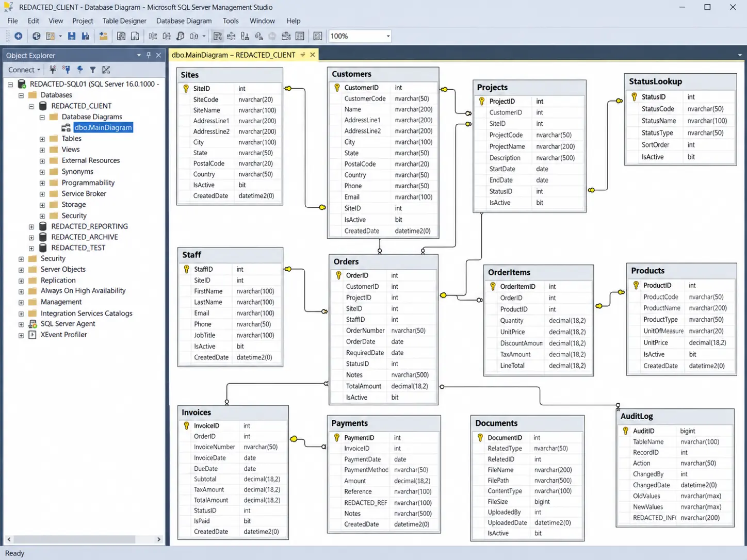The image size is (747, 560).
Task: Collapse the Databases node
Action: [21, 95]
